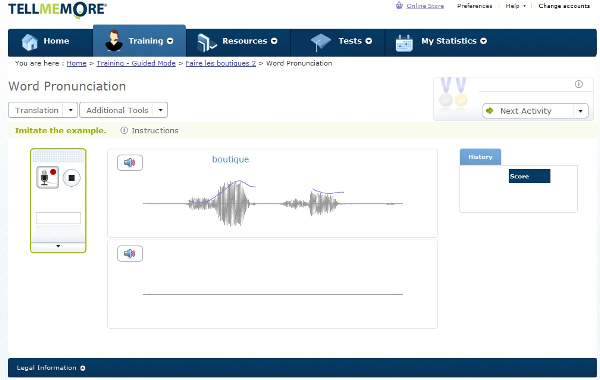Screen dimensions: 600x380
Task: Click the shopping basket icon
Action: pyautogui.click(x=399, y=5)
